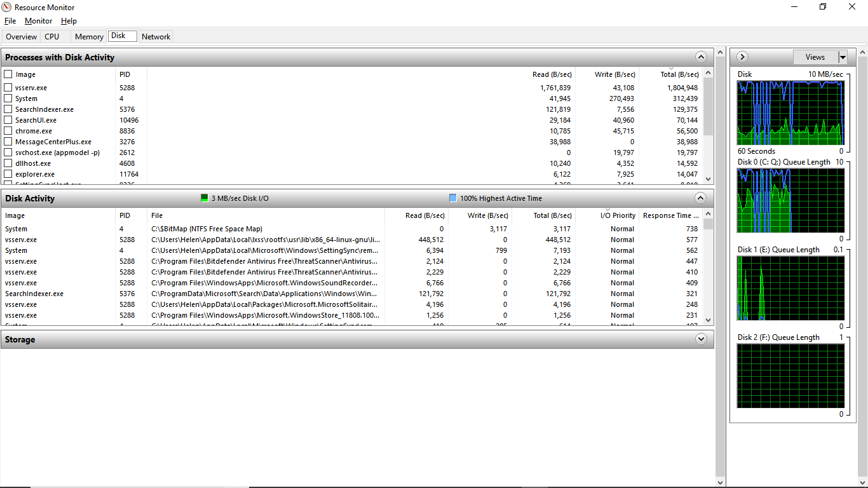
Task: Click the explorer.exe PID 11764 cell
Action: 129,174
